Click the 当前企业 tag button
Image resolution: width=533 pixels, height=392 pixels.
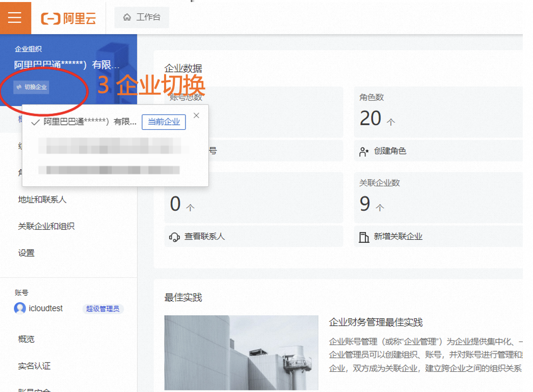coord(164,122)
